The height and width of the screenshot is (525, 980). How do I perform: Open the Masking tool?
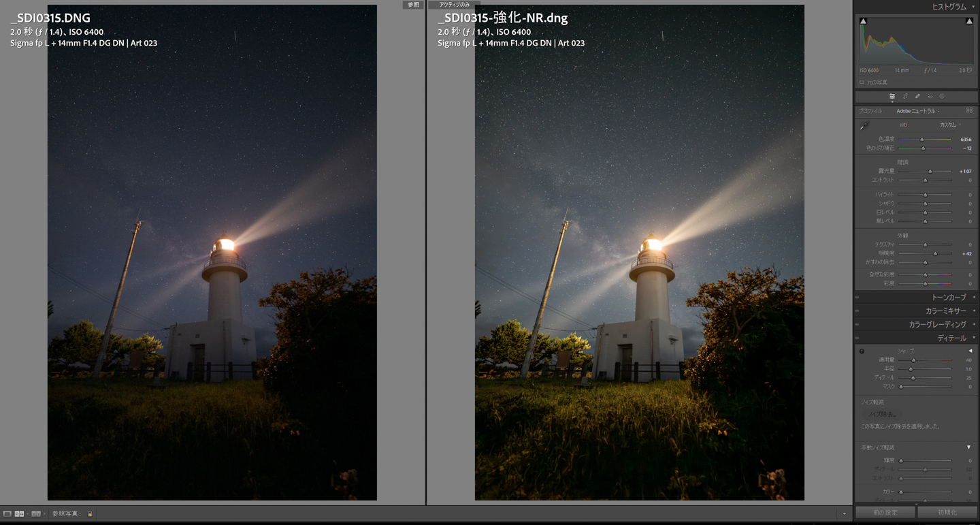(x=943, y=97)
